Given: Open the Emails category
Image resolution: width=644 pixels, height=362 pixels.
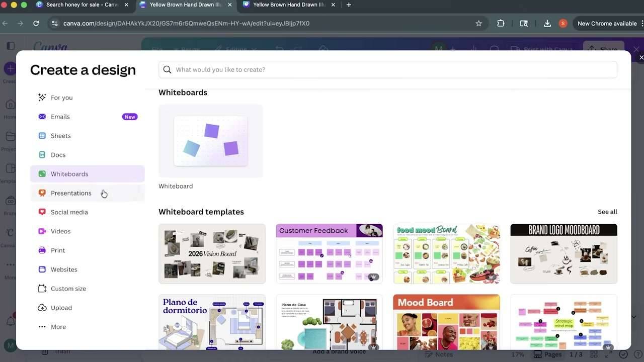Looking at the screenshot, I should [x=87, y=117].
